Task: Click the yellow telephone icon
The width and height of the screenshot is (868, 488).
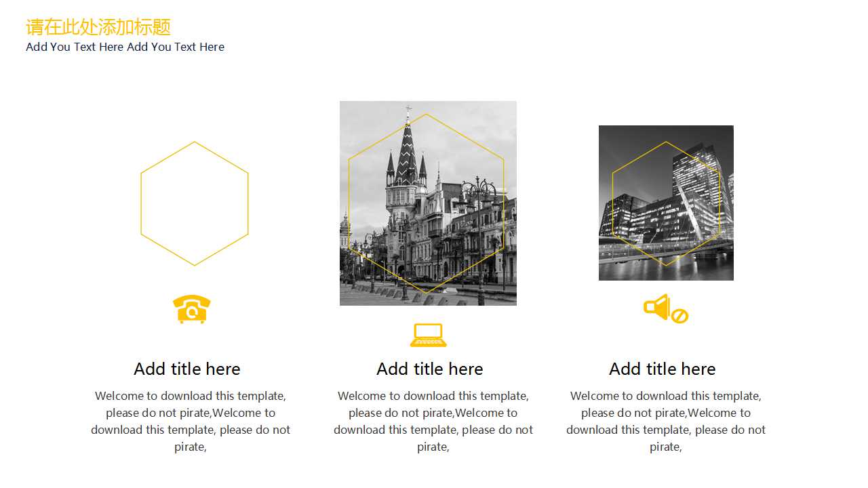Action: [x=192, y=309]
